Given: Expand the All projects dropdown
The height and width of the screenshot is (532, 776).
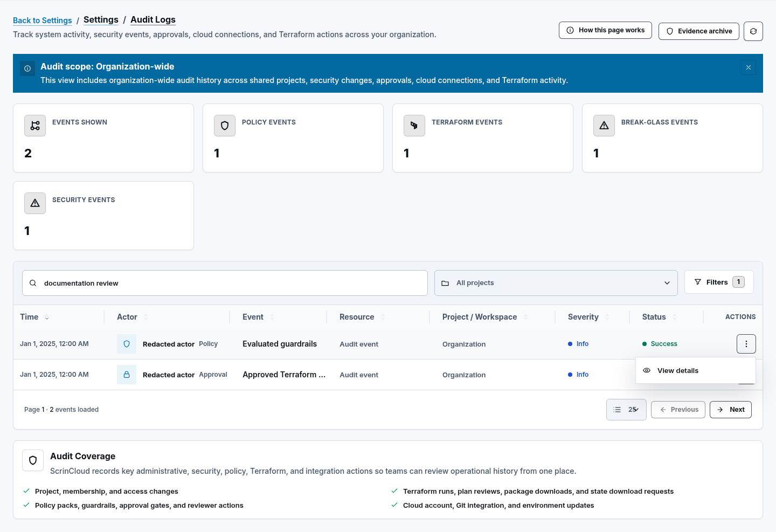Looking at the screenshot, I should click(x=556, y=283).
